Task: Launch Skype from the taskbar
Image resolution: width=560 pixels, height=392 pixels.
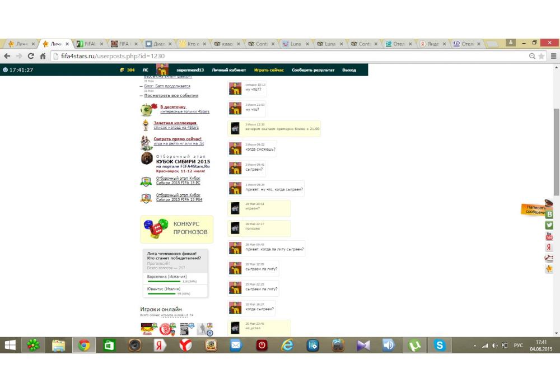Action: pyautogui.click(x=440, y=346)
